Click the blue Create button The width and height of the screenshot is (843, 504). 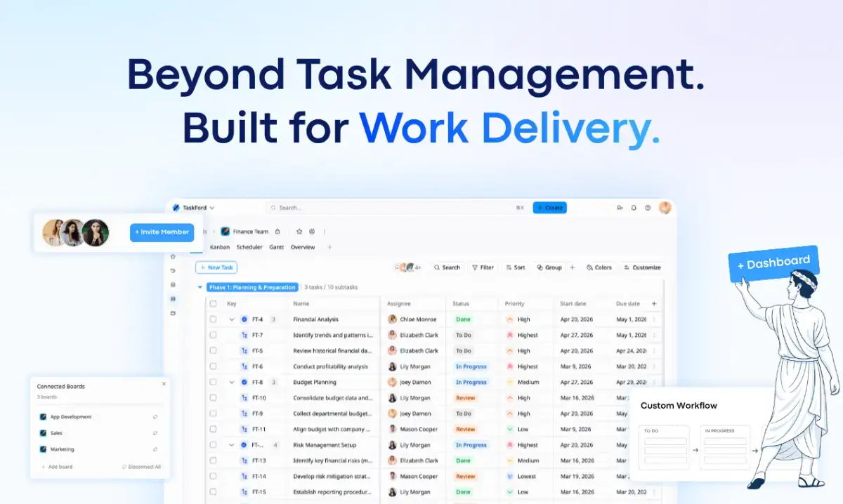(x=549, y=208)
